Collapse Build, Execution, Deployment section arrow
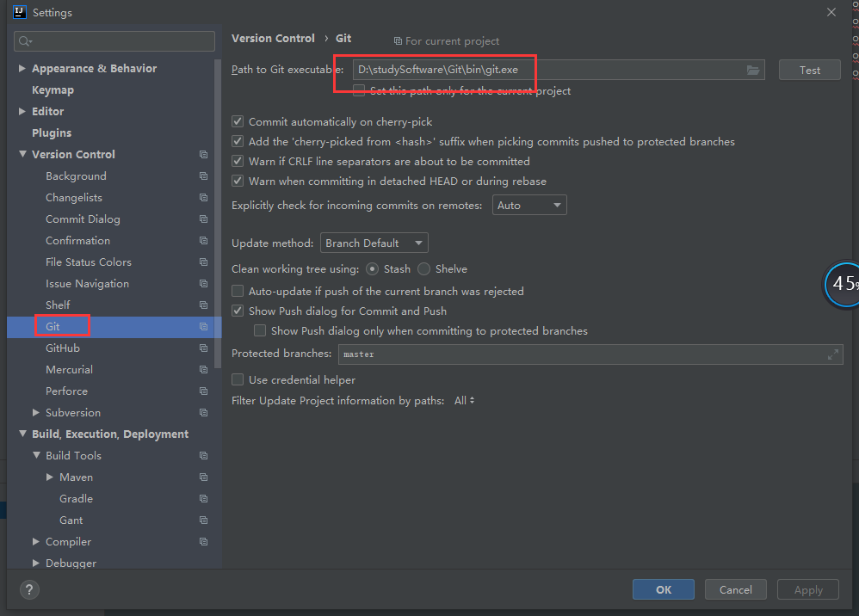Image resolution: width=859 pixels, height=616 pixels. pos(22,434)
